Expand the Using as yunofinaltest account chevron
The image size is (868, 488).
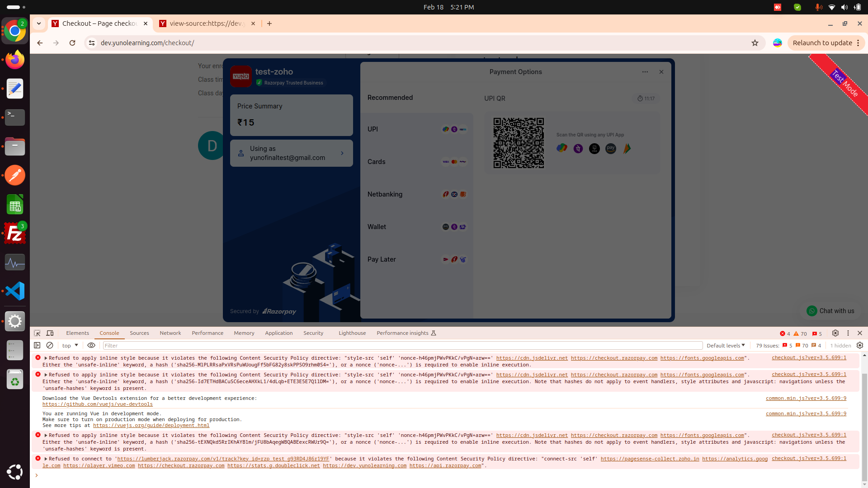click(342, 153)
